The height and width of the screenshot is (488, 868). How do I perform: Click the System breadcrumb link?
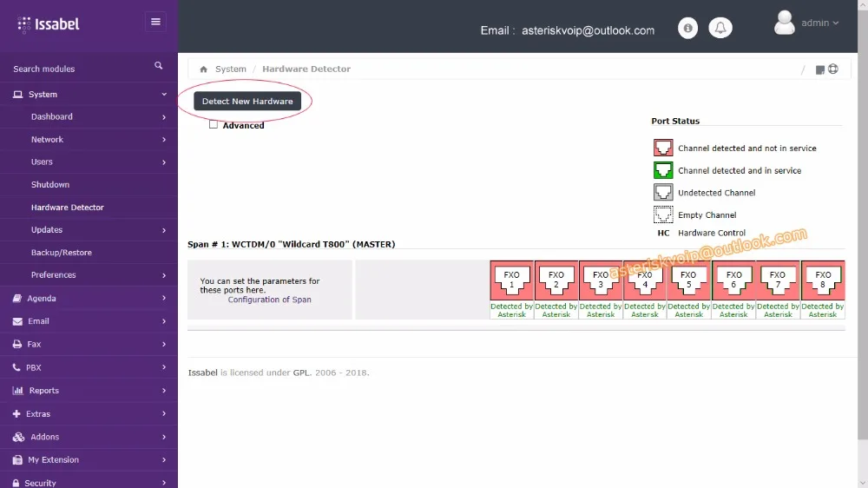(x=231, y=69)
